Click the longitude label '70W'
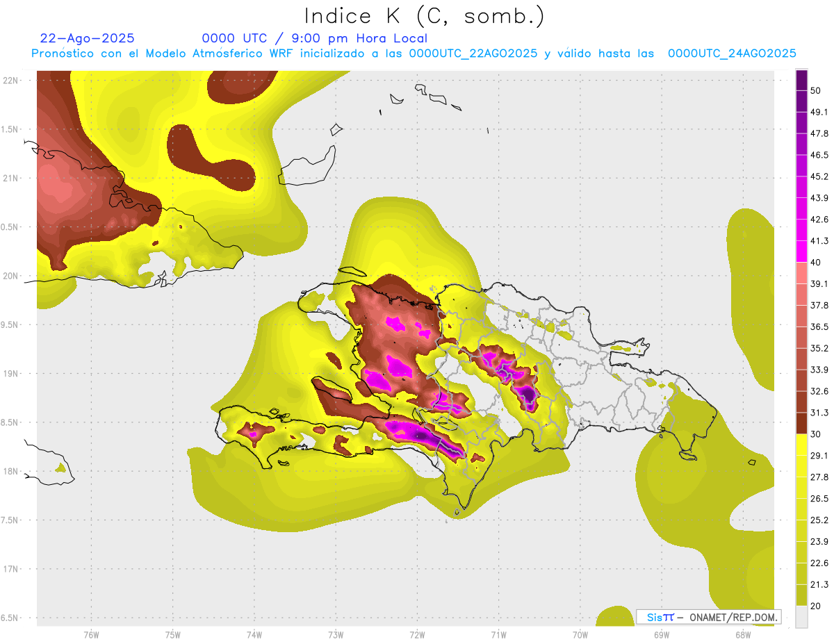 580,635
